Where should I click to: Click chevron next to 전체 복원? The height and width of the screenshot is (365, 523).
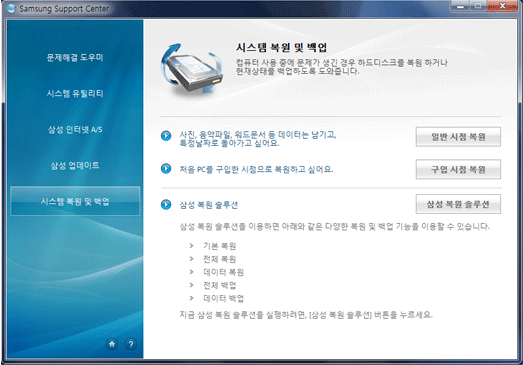191,259
